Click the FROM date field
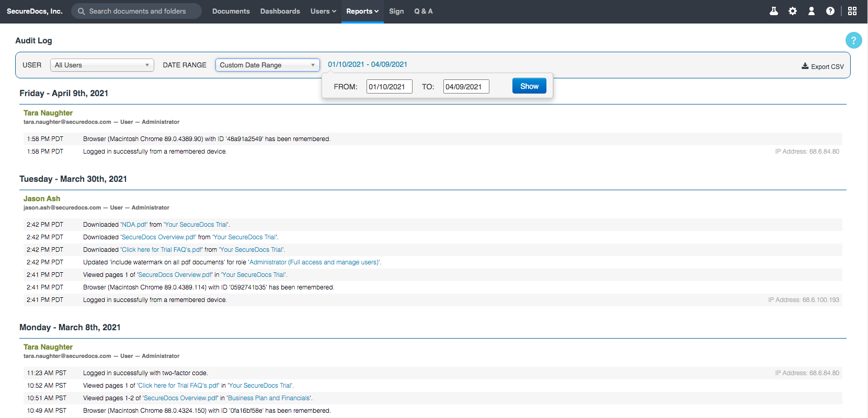Viewport: 868px width, 418px height. [390, 87]
